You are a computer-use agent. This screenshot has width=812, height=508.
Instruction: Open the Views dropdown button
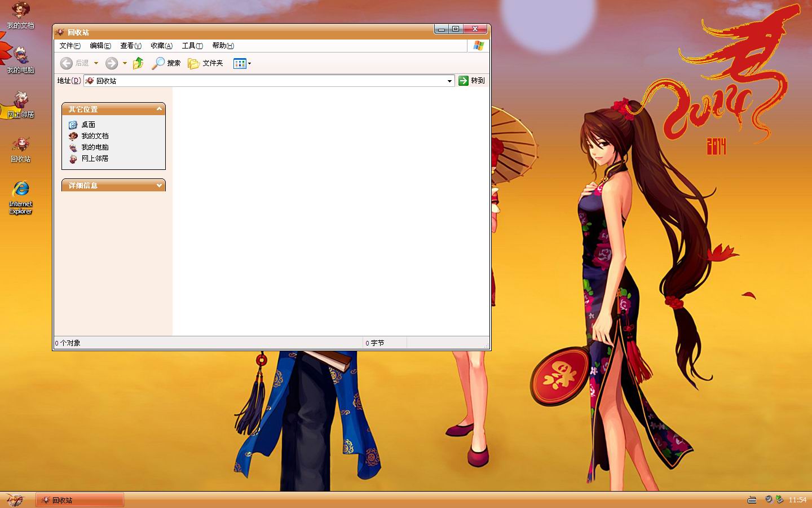pyautogui.click(x=242, y=63)
